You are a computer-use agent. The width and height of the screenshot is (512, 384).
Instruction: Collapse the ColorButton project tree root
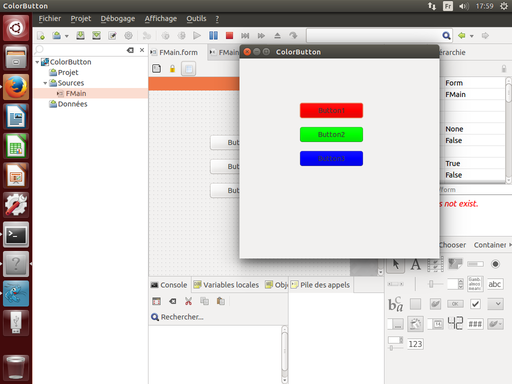(x=37, y=62)
